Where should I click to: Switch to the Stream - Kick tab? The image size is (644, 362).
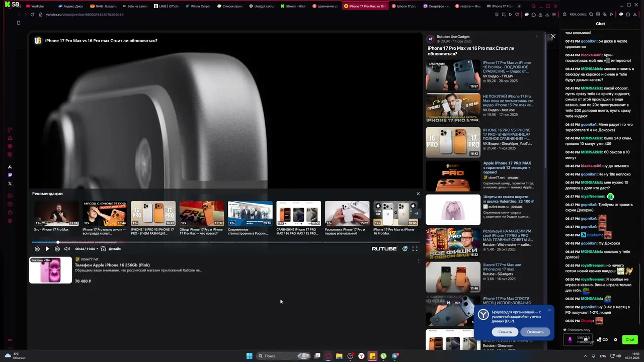coord(293,6)
